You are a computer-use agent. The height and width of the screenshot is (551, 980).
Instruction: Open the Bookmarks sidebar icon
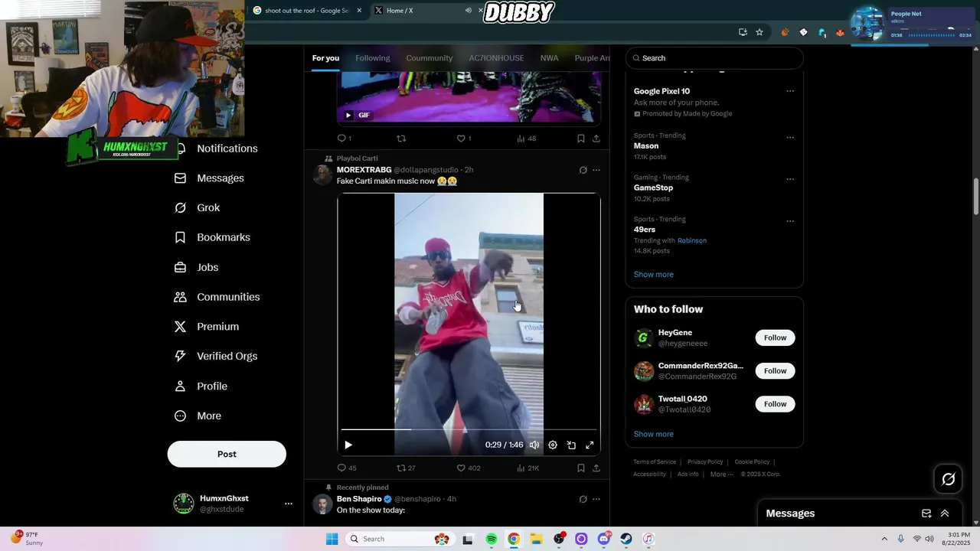point(180,237)
